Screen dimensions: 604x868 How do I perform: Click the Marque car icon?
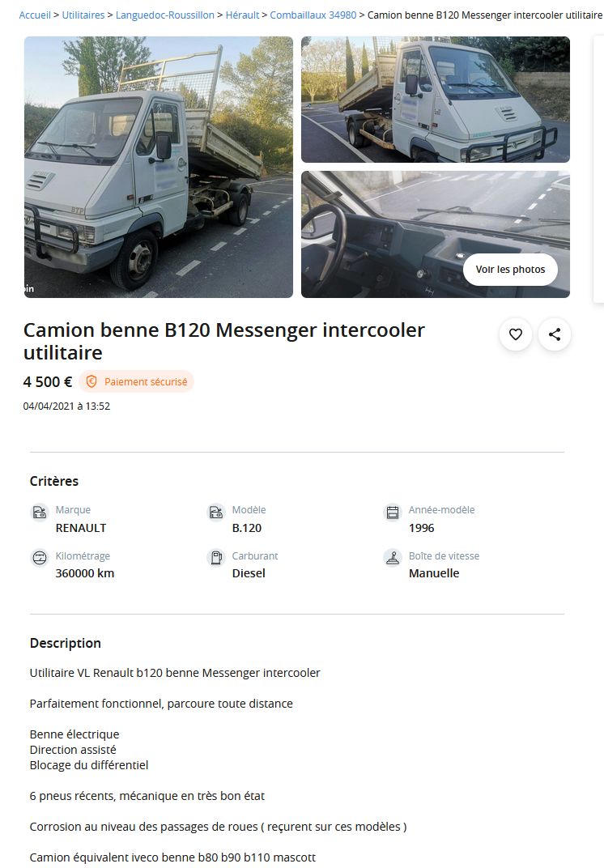point(40,513)
